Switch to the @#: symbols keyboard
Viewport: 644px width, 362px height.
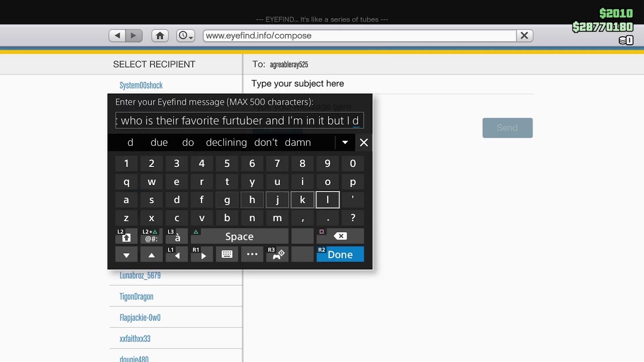(x=151, y=237)
